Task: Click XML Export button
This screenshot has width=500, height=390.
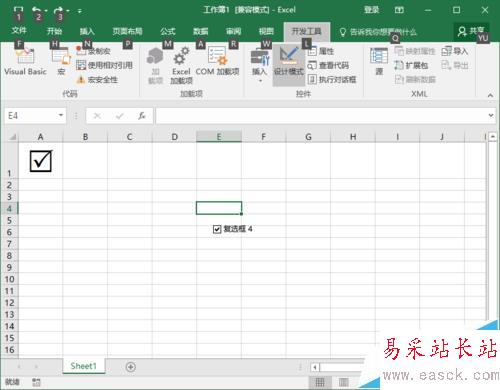Action: (x=455, y=65)
